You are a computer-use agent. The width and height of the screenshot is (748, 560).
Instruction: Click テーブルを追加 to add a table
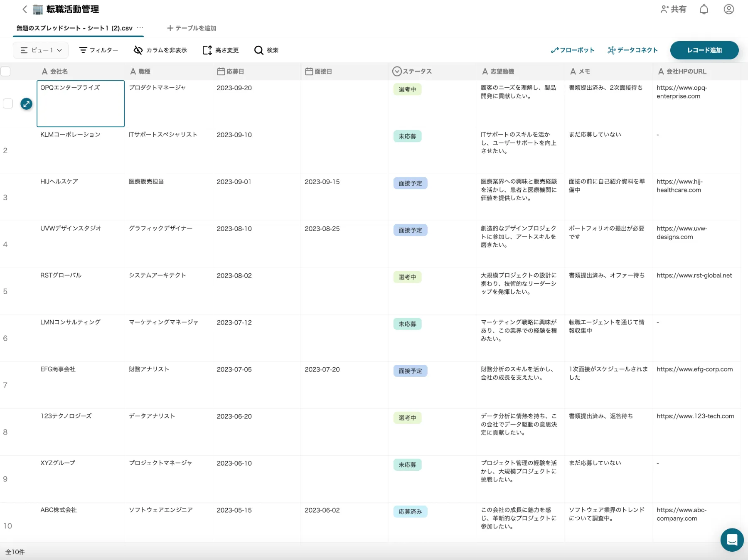click(x=192, y=28)
